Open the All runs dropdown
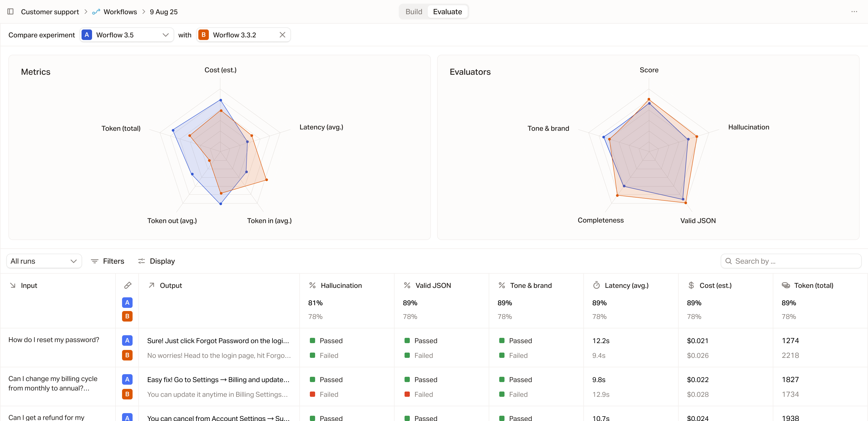 [44, 261]
